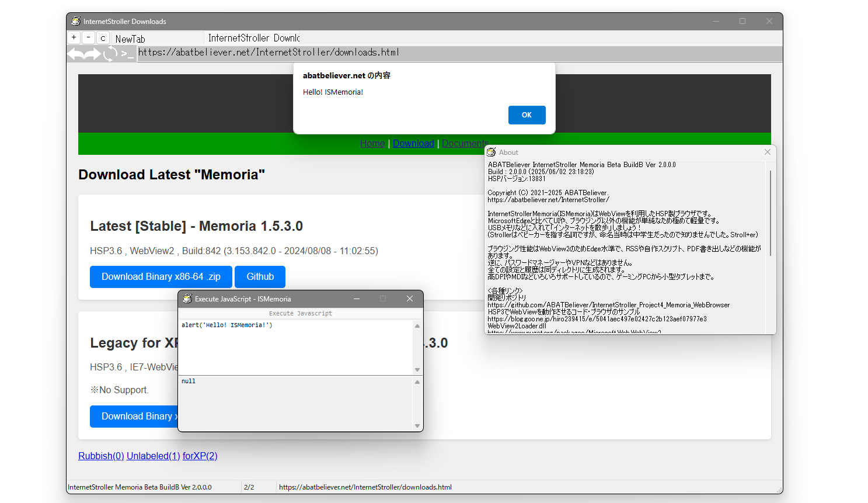The width and height of the screenshot is (868, 503).
Task: Click the 'Download Latest "Memoria"' heading
Action: coord(172,175)
